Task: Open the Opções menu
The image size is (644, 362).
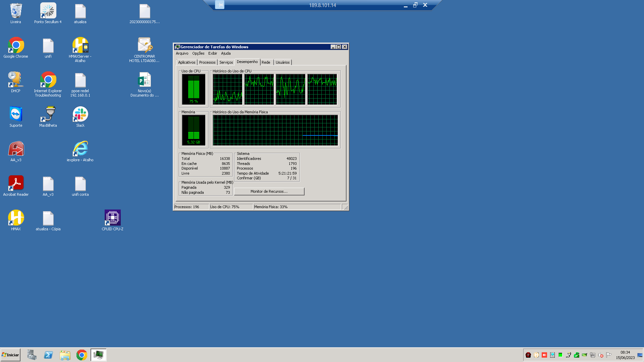Action: coord(198,53)
